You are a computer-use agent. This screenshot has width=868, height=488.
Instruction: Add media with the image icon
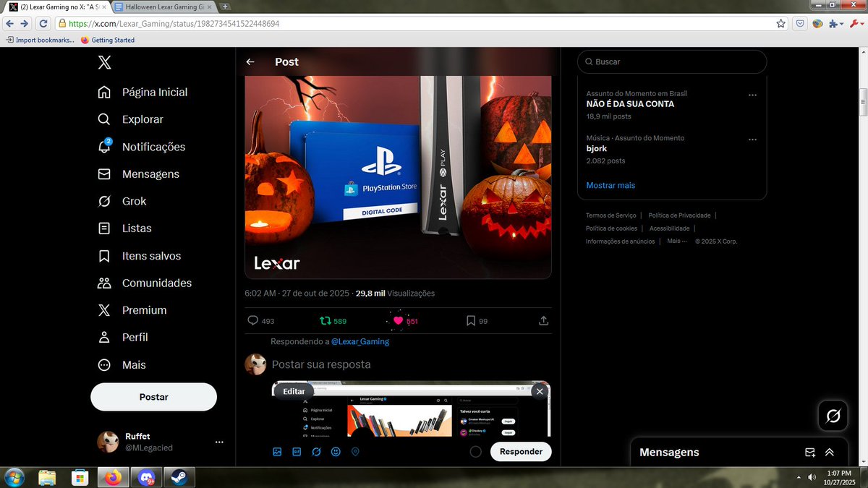tap(277, 452)
